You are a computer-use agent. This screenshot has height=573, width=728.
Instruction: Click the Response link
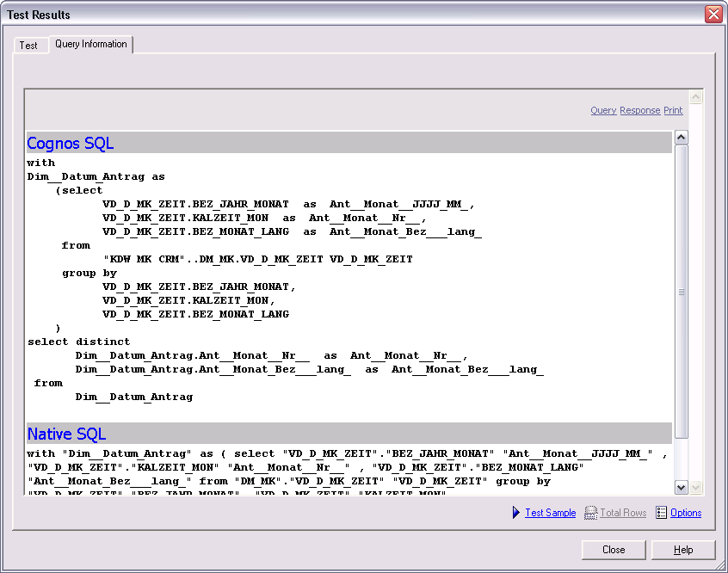tap(639, 110)
